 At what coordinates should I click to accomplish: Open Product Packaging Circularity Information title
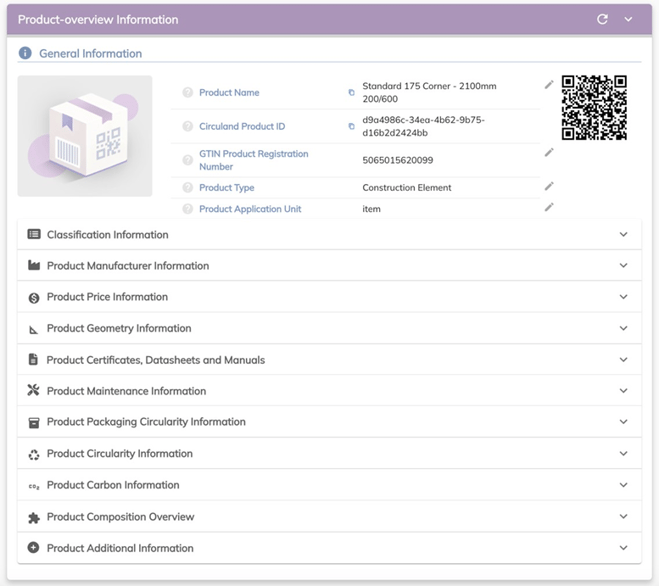point(146,422)
